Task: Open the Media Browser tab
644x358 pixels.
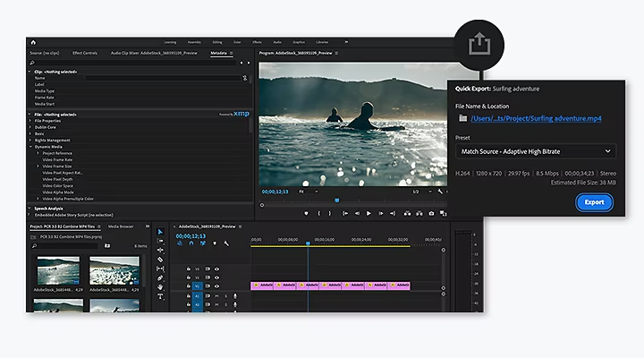Action: coord(121,226)
